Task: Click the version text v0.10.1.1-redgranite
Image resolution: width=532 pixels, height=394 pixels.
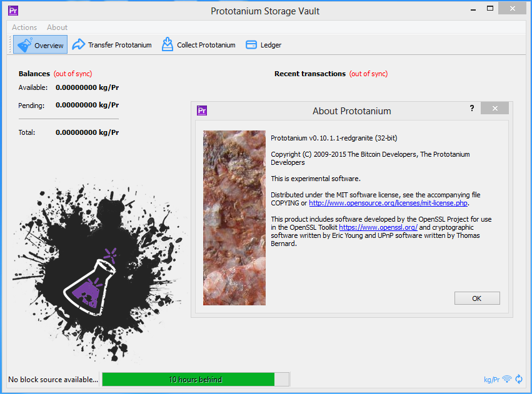Action: [x=334, y=138]
